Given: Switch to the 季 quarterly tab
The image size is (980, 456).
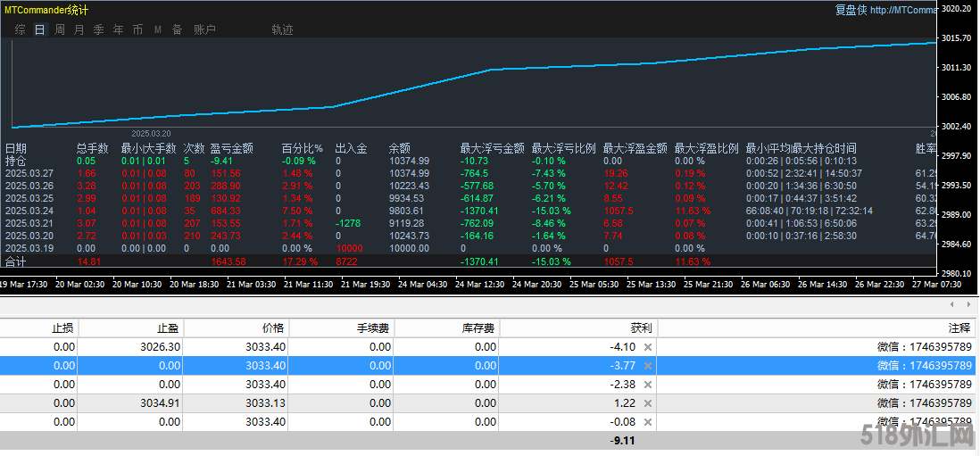Looking at the screenshot, I should coord(99,29).
